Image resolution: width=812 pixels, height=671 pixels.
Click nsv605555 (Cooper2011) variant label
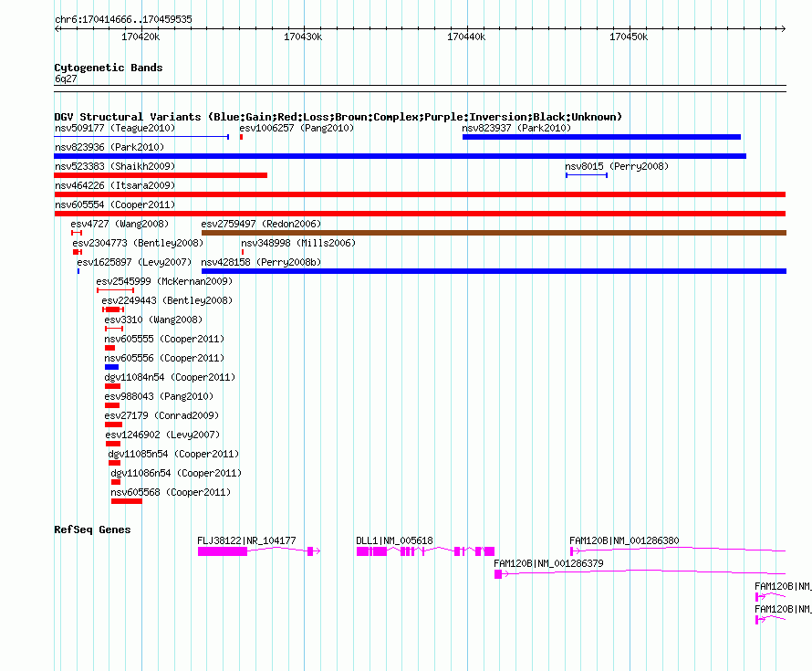(164, 339)
